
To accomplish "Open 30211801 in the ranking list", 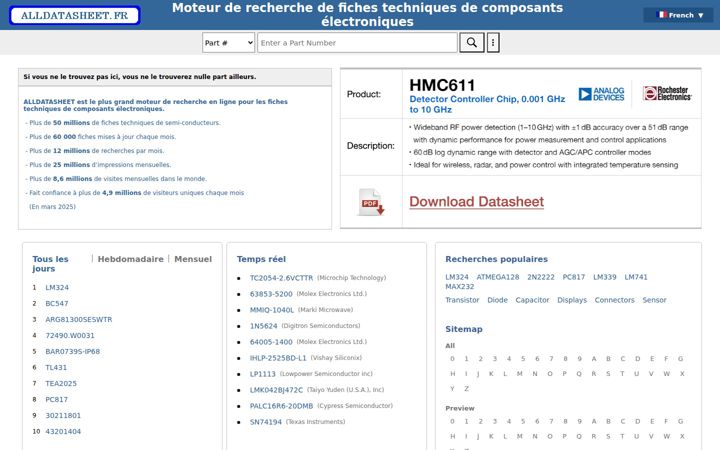I will click(63, 416).
